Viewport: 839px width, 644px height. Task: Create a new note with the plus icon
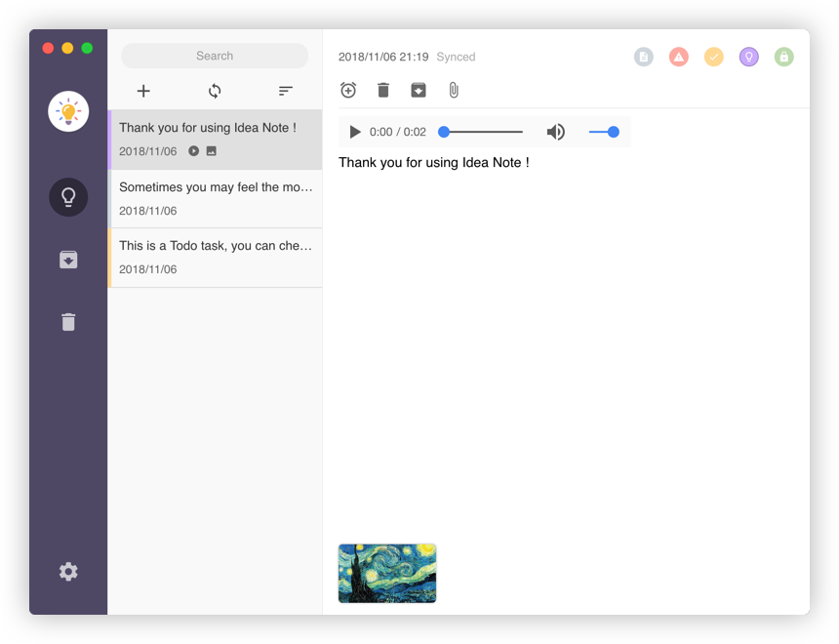(x=143, y=91)
